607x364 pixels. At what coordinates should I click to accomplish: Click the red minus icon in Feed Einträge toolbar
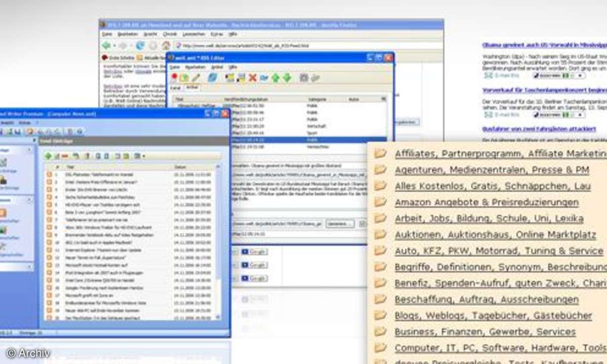coord(65,156)
